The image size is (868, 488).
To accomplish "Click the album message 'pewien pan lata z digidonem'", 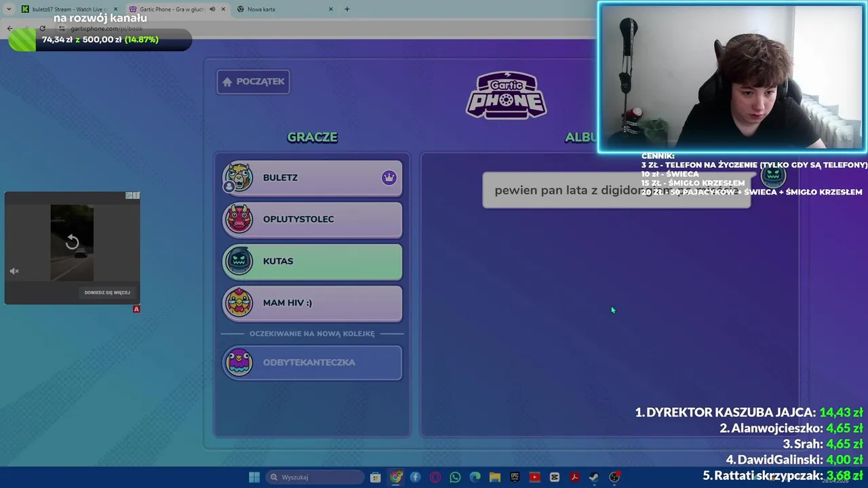I will (x=616, y=190).
